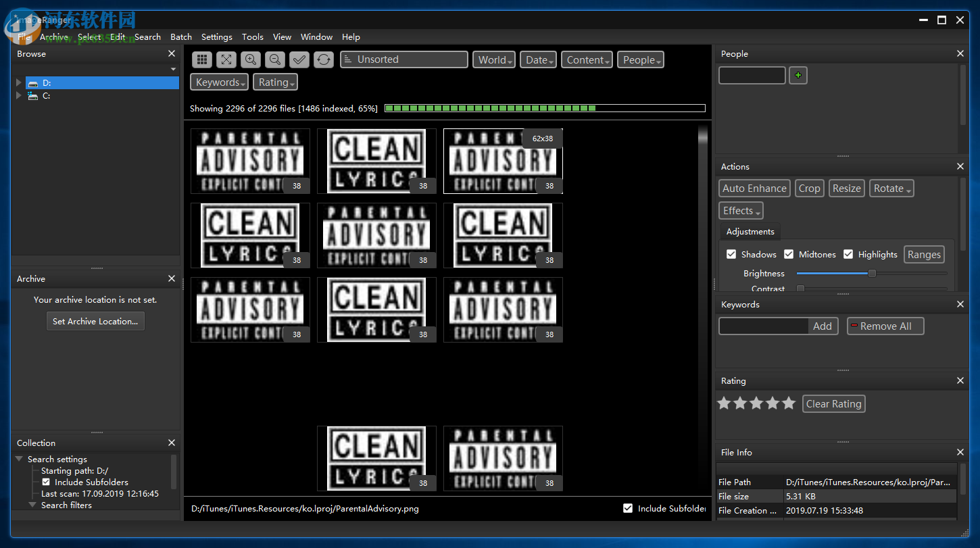Open the Batch menu
The height and width of the screenshot is (548, 980).
[x=181, y=37]
